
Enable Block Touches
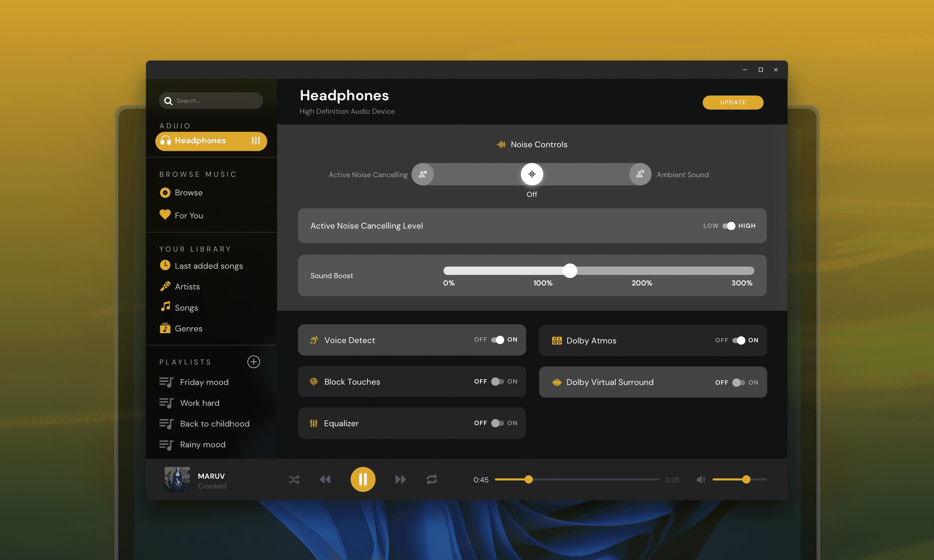(x=498, y=381)
